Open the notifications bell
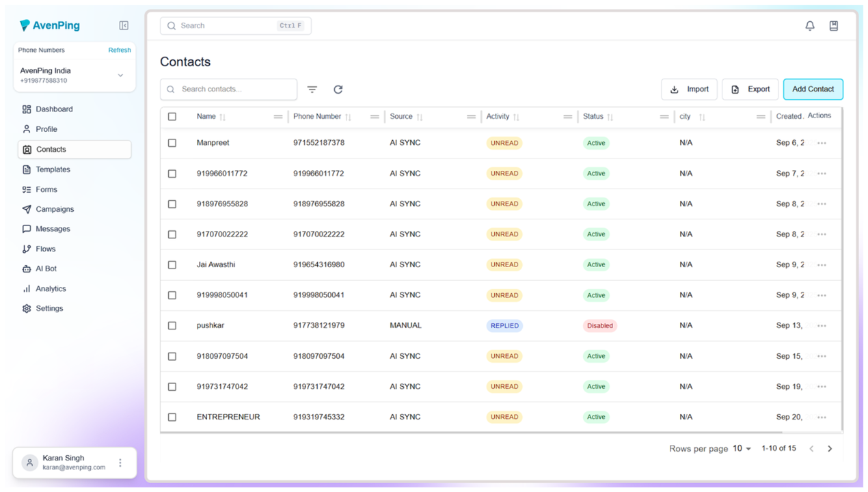 (809, 26)
